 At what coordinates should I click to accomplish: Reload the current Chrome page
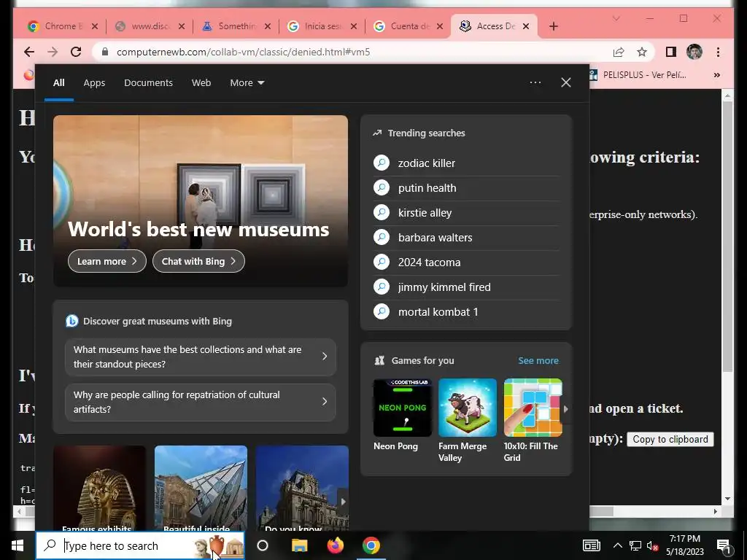(x=76, y=52)
